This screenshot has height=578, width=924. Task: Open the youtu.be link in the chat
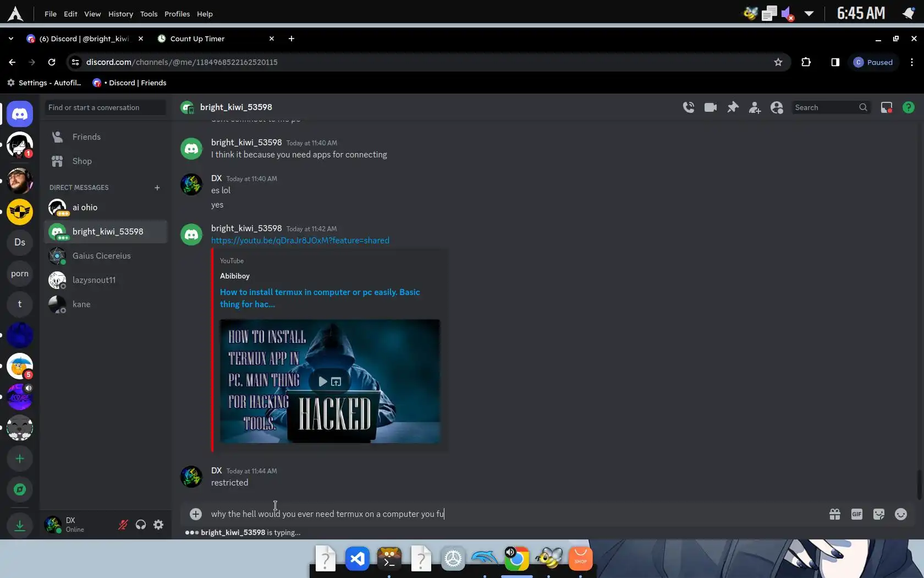300,241
